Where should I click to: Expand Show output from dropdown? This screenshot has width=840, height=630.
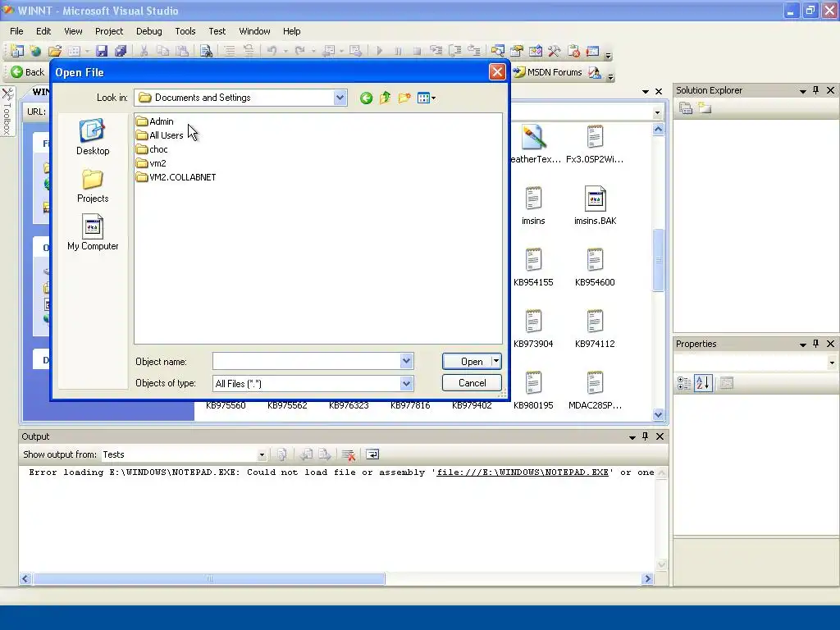pos(262,454)
